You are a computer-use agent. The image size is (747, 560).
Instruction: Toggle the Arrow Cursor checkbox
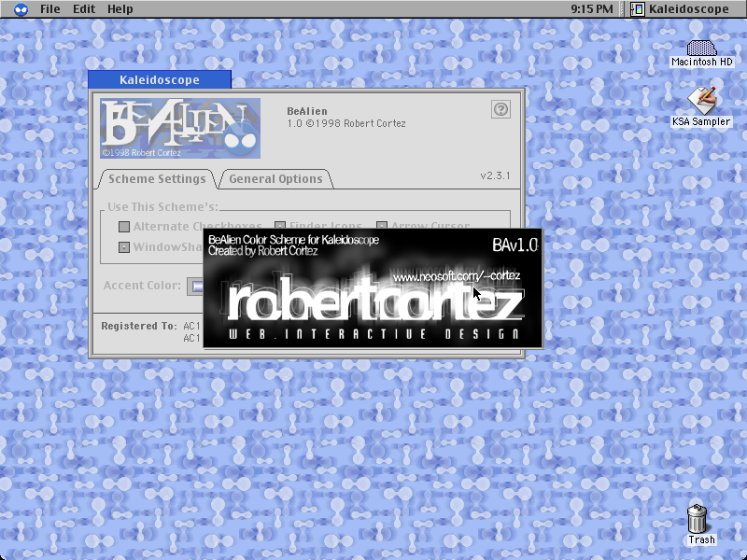[382, 226]
